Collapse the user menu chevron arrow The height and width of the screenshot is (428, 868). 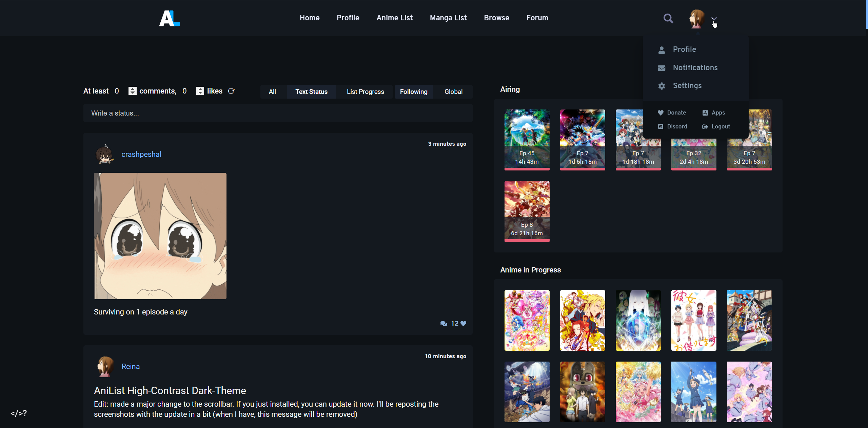(x=714, y=19)
